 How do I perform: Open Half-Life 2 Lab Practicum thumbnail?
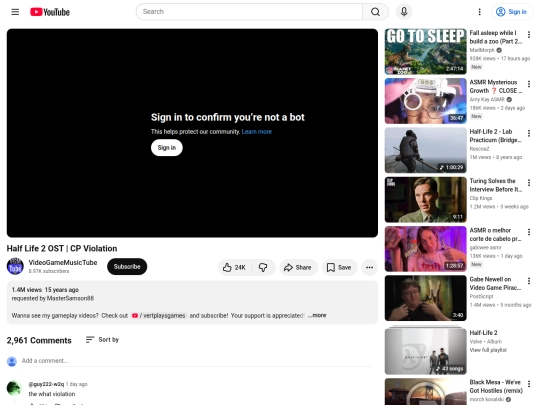pyautogui.click(x=426, y=150)
